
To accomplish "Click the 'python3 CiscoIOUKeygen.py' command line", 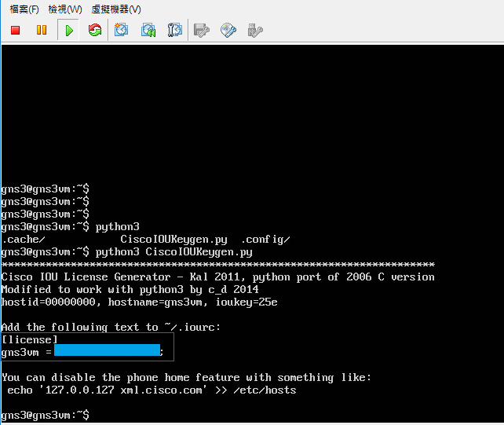I will point(127,252).
